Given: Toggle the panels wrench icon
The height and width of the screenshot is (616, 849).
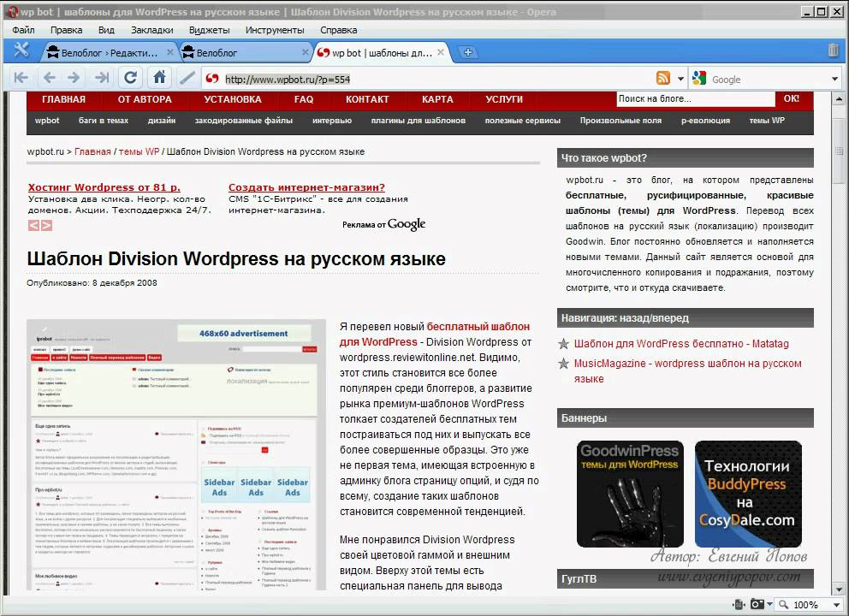Looking at the screenshot, I should point(22,50).
